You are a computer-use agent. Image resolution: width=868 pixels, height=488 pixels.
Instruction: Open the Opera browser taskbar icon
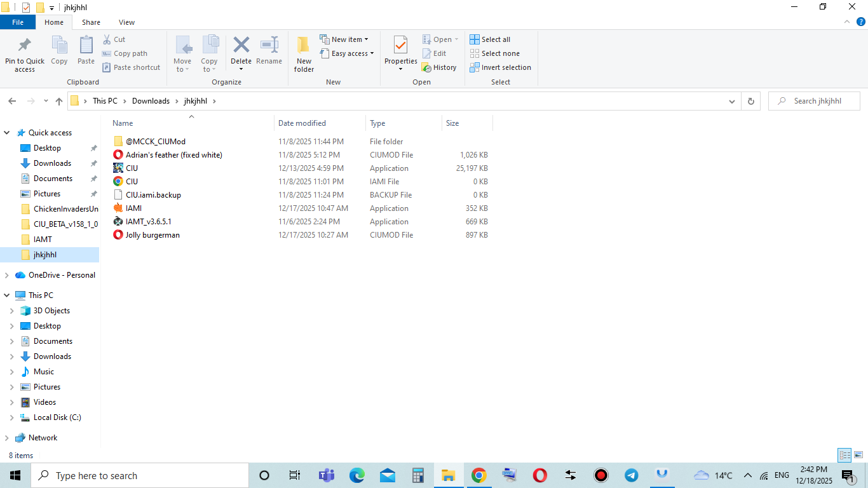pyautogui.click(x=539, y=475)
